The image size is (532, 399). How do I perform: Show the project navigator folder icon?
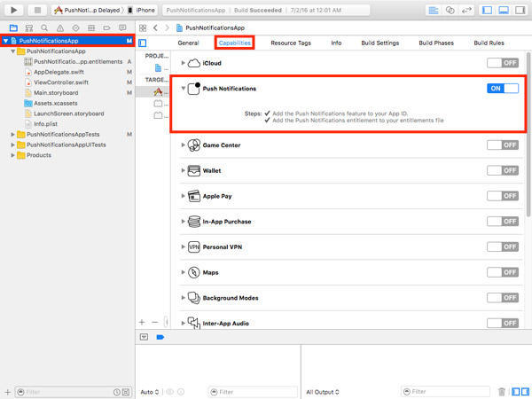pos(13,27)
